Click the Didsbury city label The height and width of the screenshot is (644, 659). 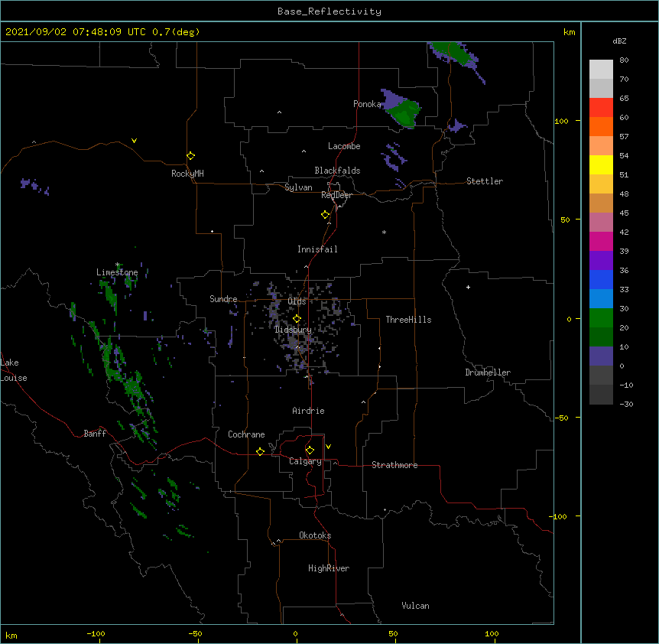pyautogui.click(x=293, y=330)
